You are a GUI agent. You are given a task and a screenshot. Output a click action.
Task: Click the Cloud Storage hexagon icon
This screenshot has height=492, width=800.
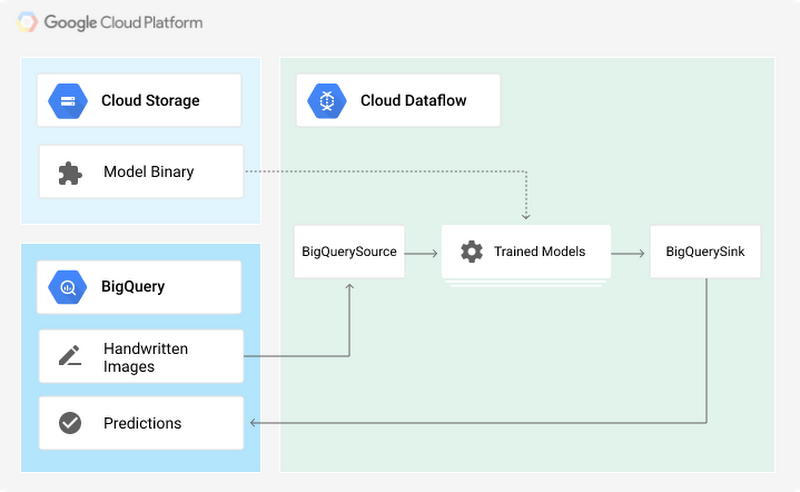(x=68, y=101)
